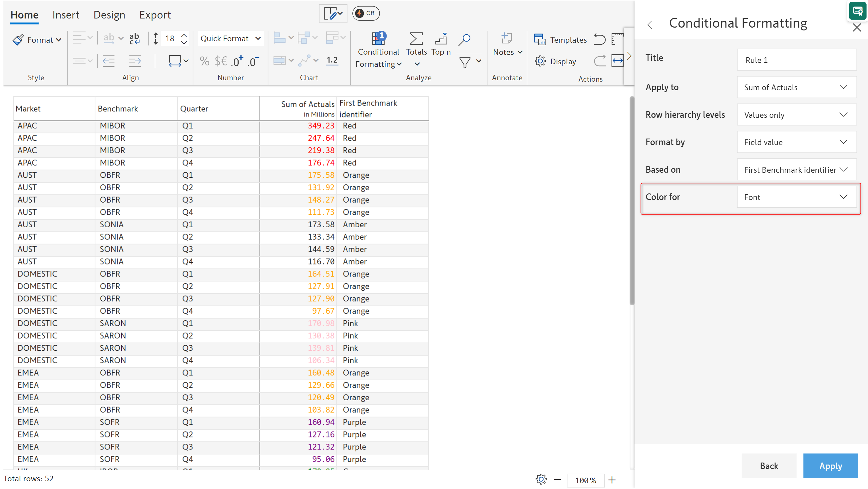868x489 pixels.
Task: Click the Back button
Action: click(x=768, y=466)
